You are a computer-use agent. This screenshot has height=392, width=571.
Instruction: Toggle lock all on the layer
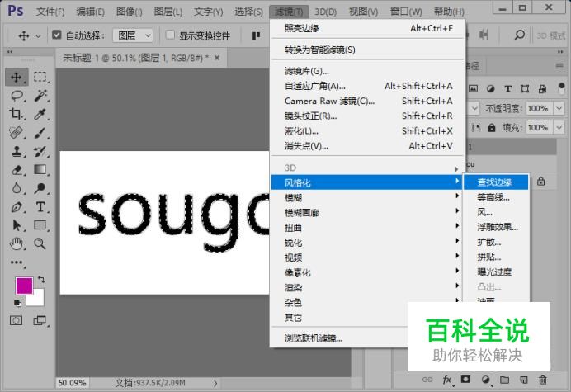tap(492, 128)
